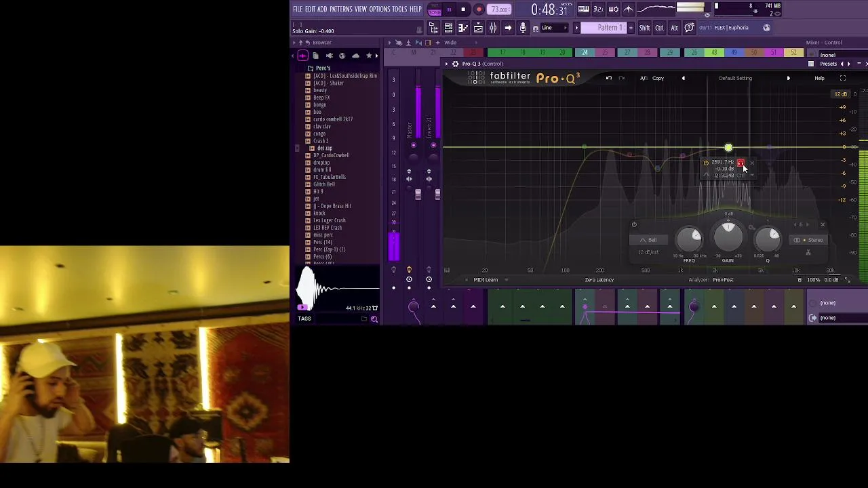The width and height of the screenshot is (868, 488).
Task: Click Pro-Q 3 undo arrow
Action: click(x=608, y=78)
